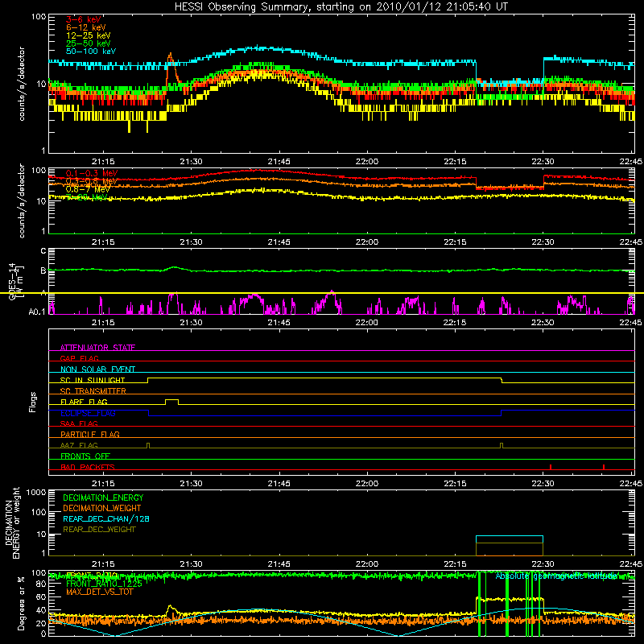Select the DECIMATION_ENERGY legend label
The height and width of the screenshot is (644, 644).
103,497
